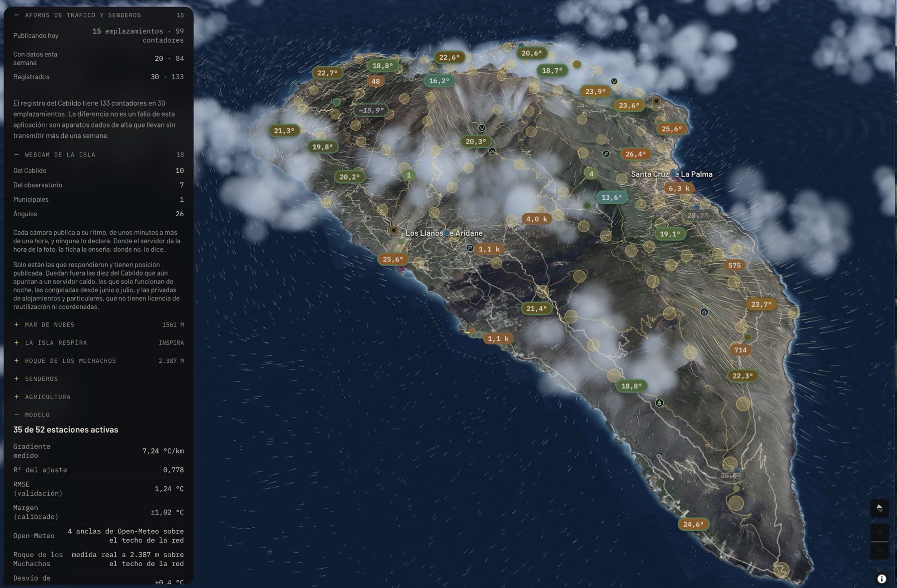The height and width of the screenshot is (588, 897).
Task: Click the estimated ~15,9° temperature label
Action: pyautogui.click(x=371, y=110)
